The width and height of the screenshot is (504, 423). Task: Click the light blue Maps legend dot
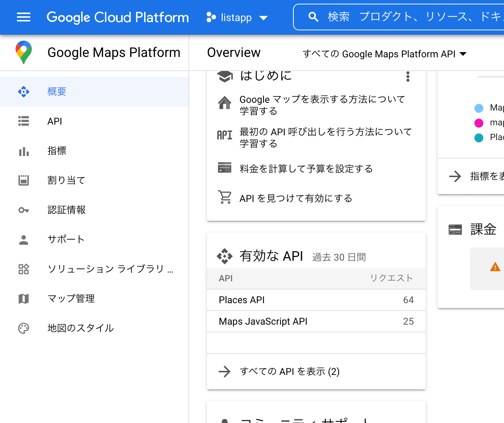pos(479,108)
